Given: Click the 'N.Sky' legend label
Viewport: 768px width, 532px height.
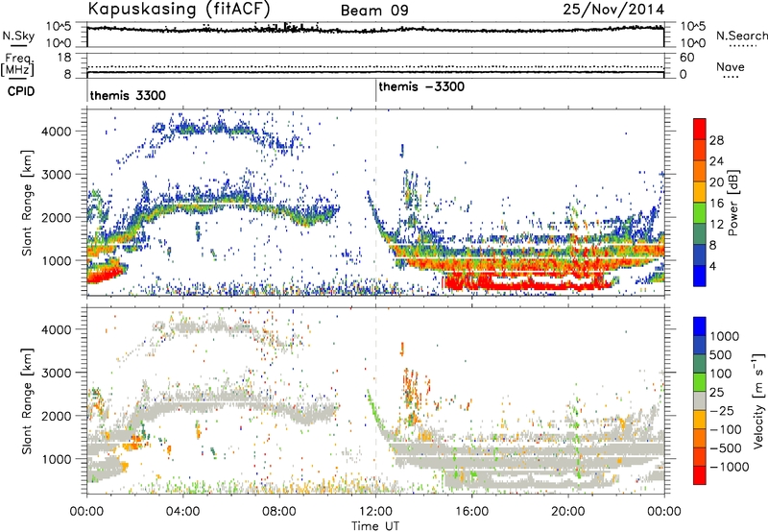Looking at the screenshot, I should [18, 36].
